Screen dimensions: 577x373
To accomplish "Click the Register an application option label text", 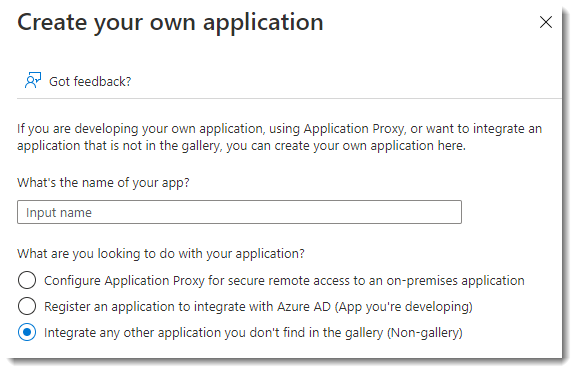I will tap(258, 306).
